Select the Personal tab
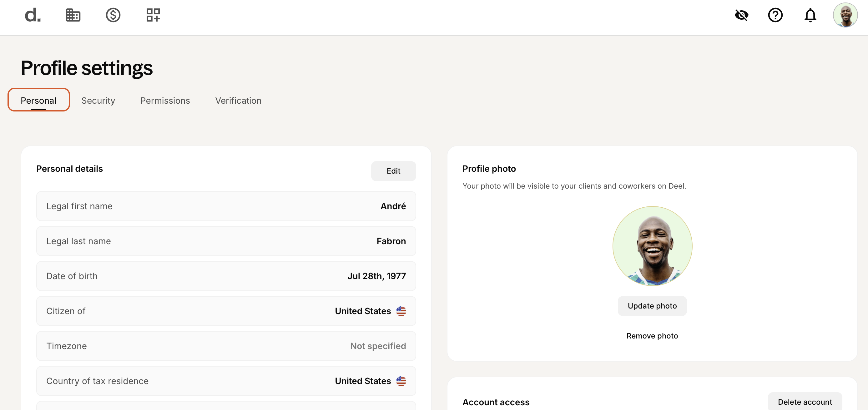The height and width of the screenshot is (410, 868). tap(38, 100)
